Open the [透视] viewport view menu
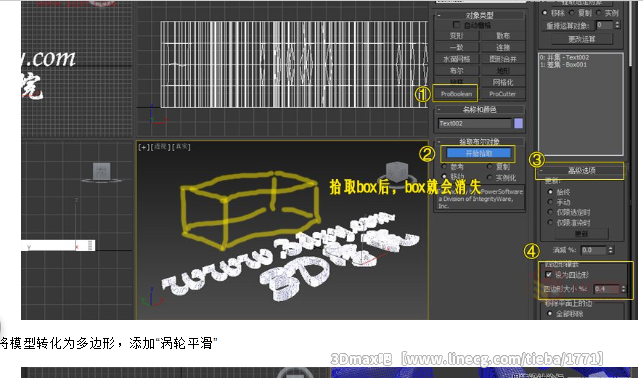This screenshot has width=643, height=378. click(160, 147)
